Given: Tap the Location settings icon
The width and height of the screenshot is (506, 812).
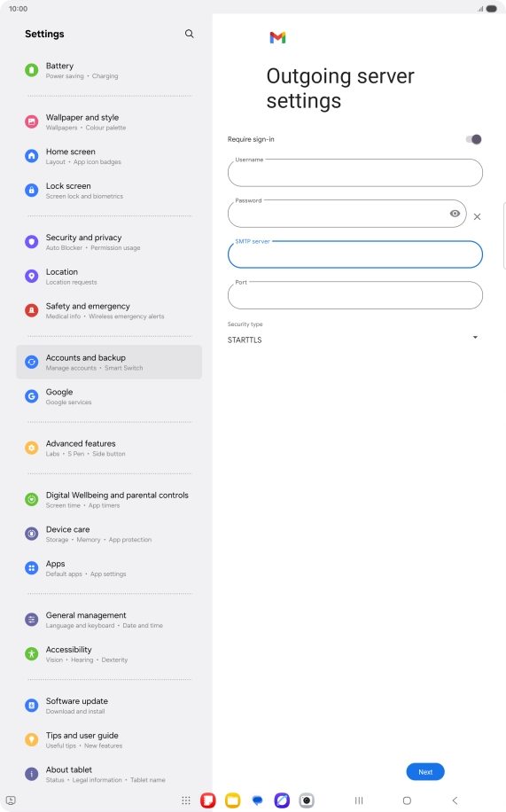Looking at the screenshot, I should (x=32, y=276).
